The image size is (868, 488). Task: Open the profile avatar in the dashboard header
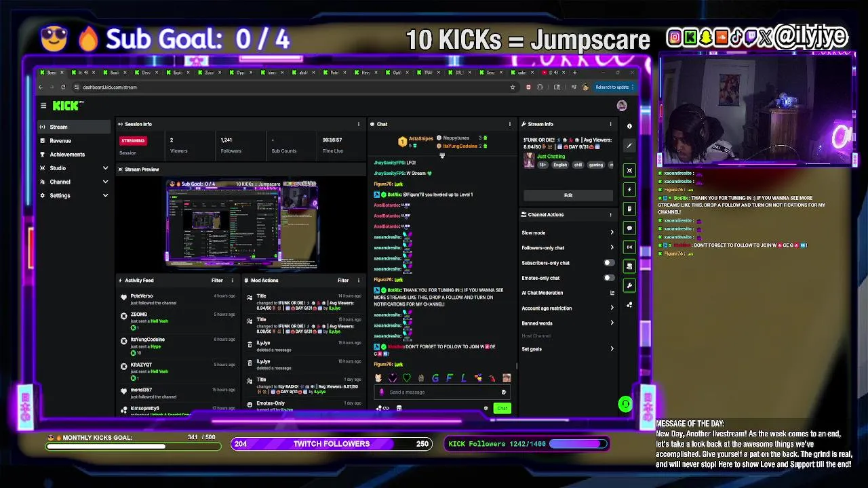(x=622, y=106)
